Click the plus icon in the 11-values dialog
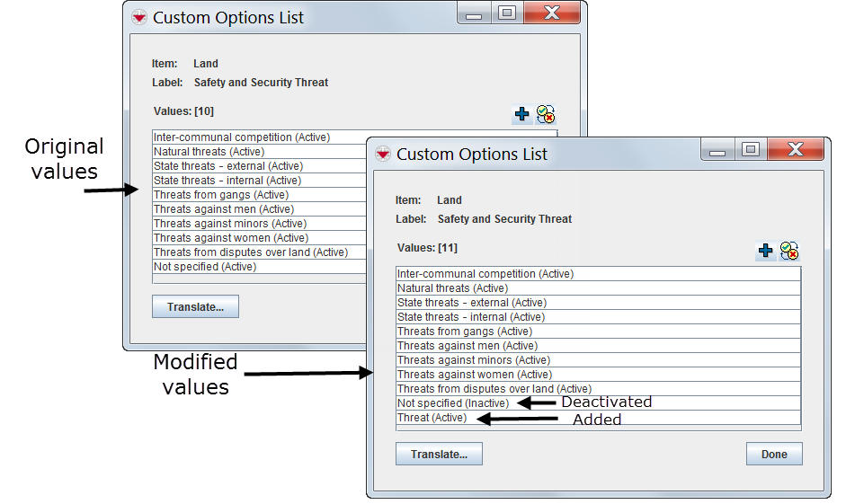Image resolution: width=846 pixels, height=504 pixels. point(765,252)
